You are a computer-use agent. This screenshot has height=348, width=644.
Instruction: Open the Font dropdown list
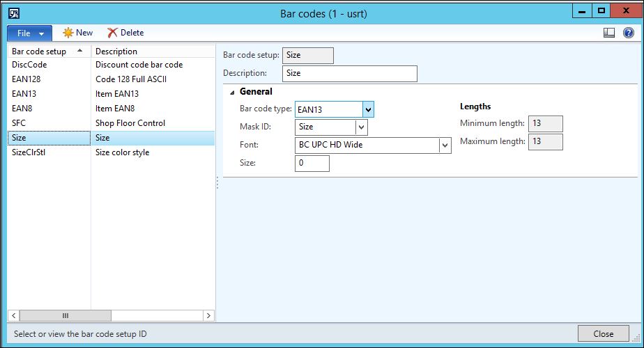click(x=445, y=145)
